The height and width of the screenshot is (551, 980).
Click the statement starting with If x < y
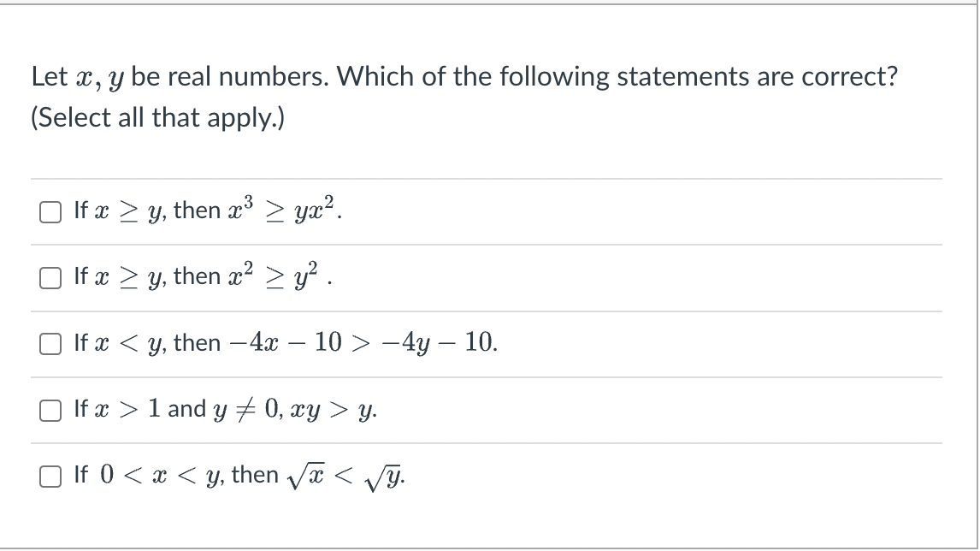pyautogui.click(x=282, y=343)
